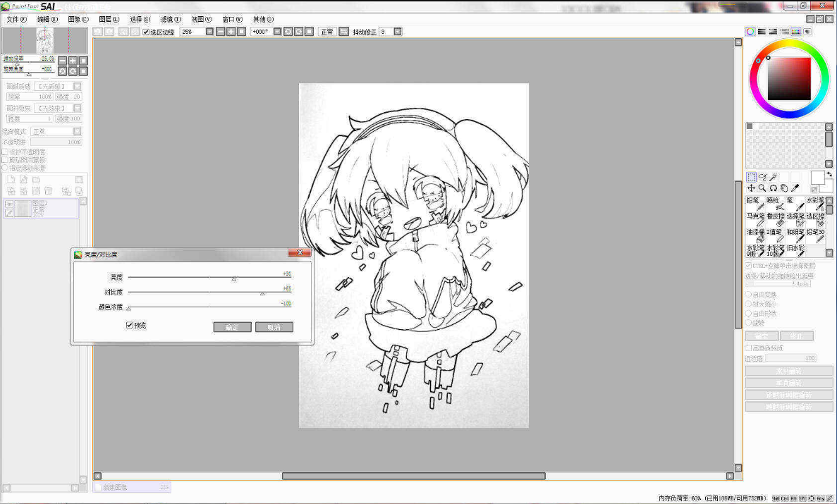This screenshot has height=504, width=837.
Task: Toggle the 预览 preview checkbox in dialog
Action: tap(129, 325)
